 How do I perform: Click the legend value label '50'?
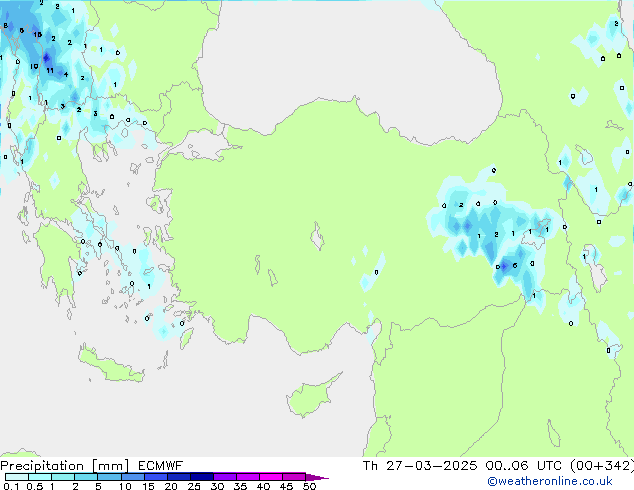click(x=310, y=486)
